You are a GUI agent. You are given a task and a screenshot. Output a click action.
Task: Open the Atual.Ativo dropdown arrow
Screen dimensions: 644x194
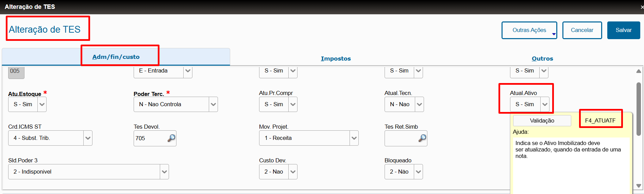[x=545, y=104]
